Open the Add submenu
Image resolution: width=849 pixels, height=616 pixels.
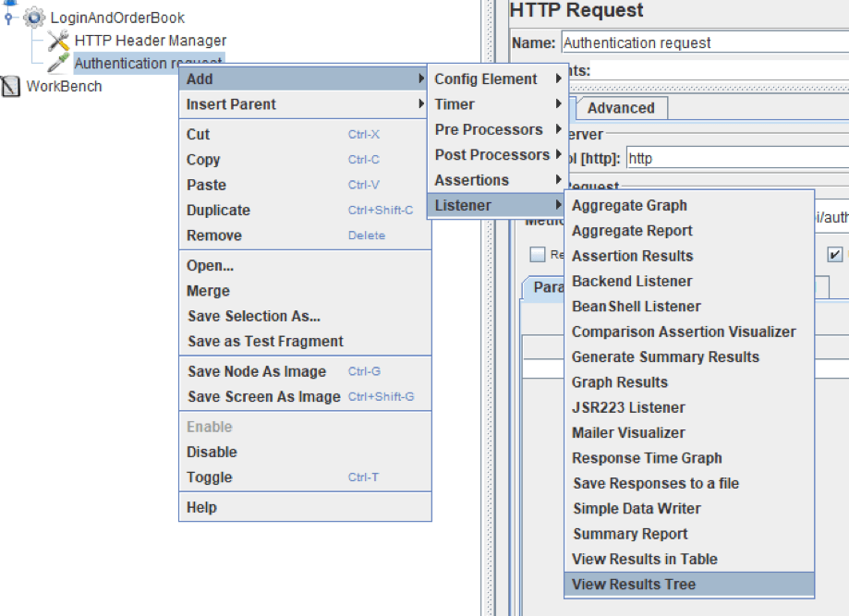pyautogui.click(x=304, y=79)
